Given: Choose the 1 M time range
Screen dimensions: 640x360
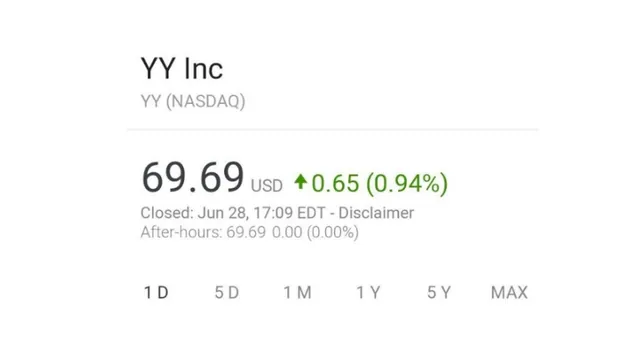Looking at the screenshot, I should tap(298, 292).
